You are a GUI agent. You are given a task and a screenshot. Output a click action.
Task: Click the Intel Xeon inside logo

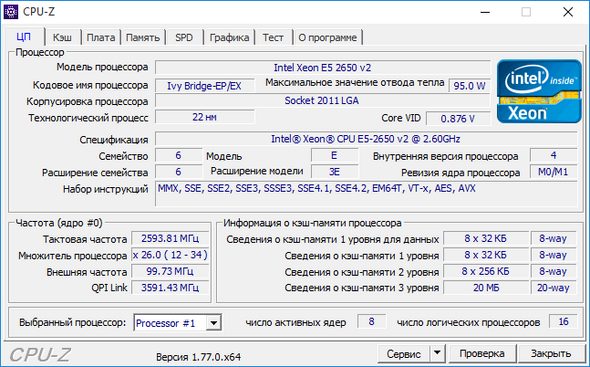(539, 91)
